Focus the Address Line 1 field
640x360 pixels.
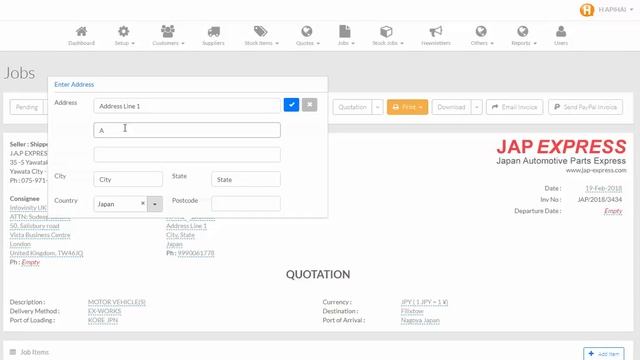[187, 106]
